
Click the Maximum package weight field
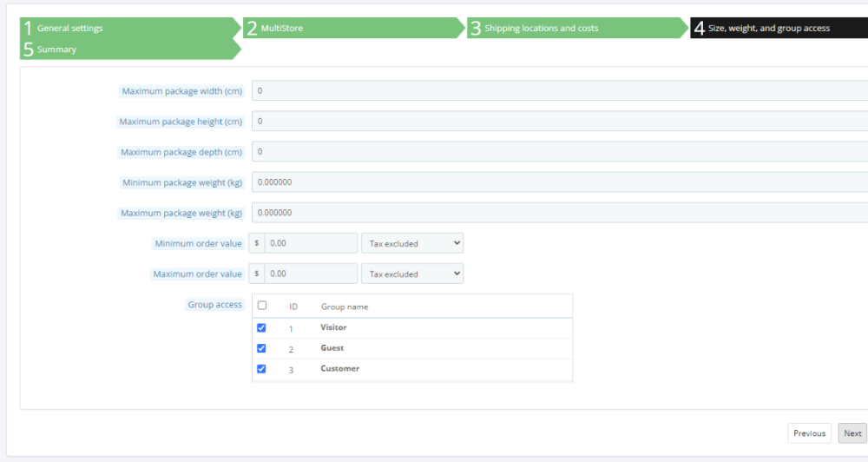(x=559, y=213)
